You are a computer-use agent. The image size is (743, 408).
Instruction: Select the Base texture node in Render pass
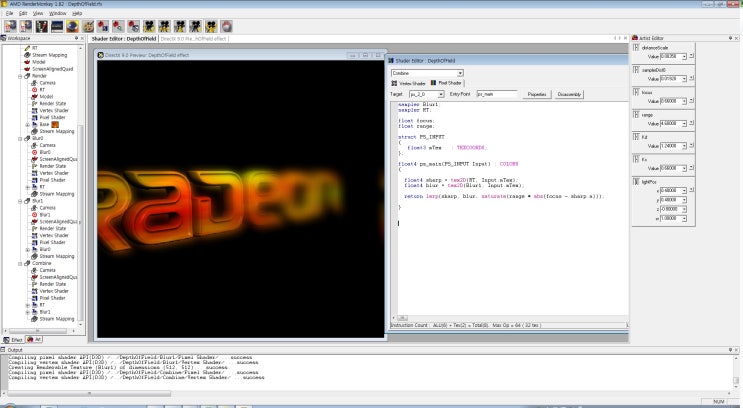coord(45,123)
